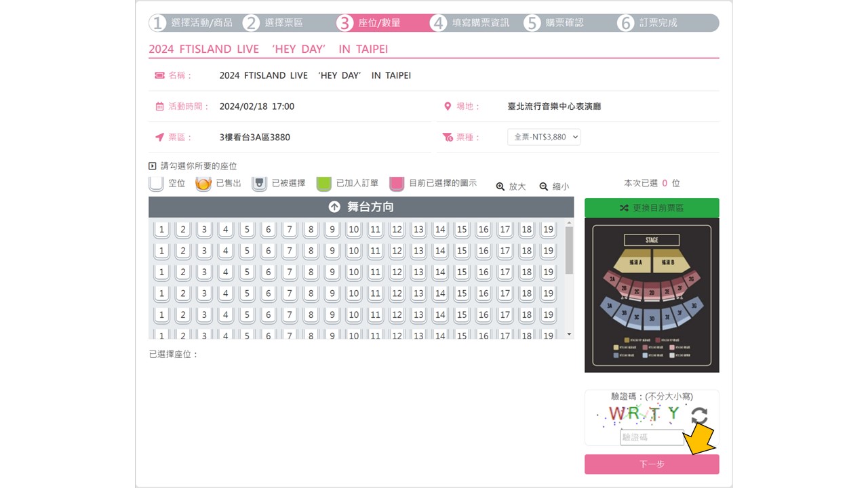Viewport: 868px width, 488px height.
Task: Click the 已售出 sold seat legend icon
Action: (x=203, y=183)
